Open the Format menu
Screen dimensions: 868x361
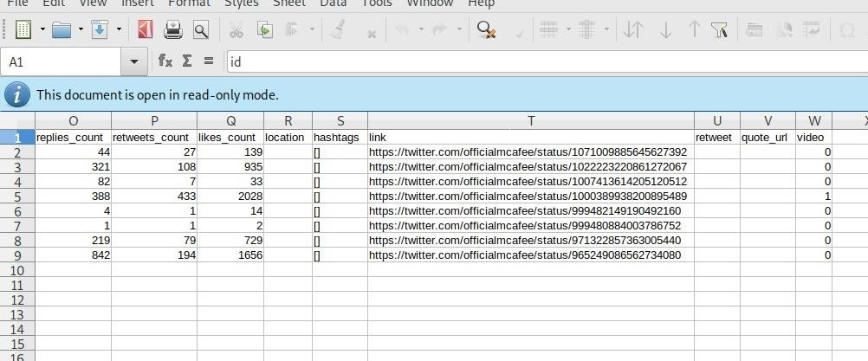click(190, 3)
